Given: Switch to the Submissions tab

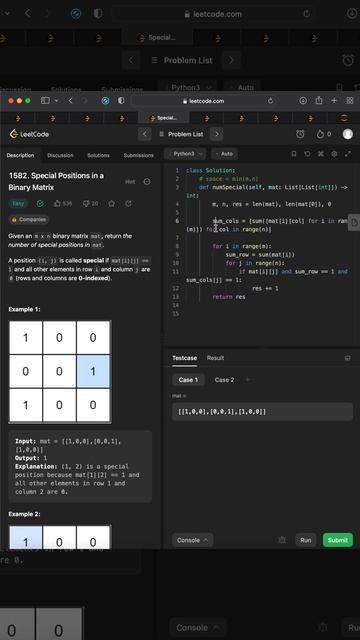Looking at the screenshot, I should (139, 155).
